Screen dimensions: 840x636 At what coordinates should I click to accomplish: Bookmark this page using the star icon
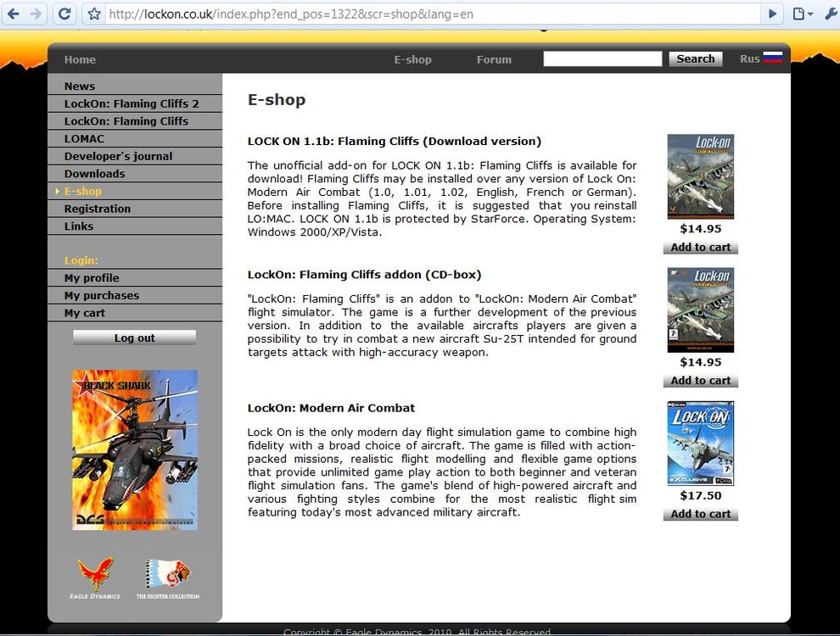(x=93, y=14)
